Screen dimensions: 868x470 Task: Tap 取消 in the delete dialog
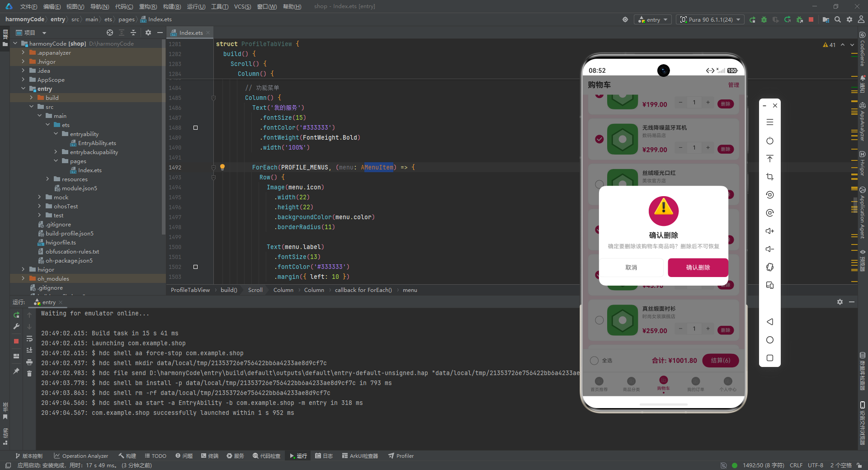click(x=631, y=268)
